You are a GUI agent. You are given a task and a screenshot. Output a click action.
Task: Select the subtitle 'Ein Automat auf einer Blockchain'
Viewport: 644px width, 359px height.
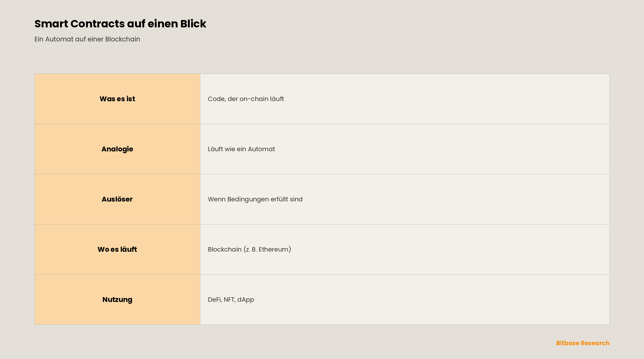coord(87,39)
